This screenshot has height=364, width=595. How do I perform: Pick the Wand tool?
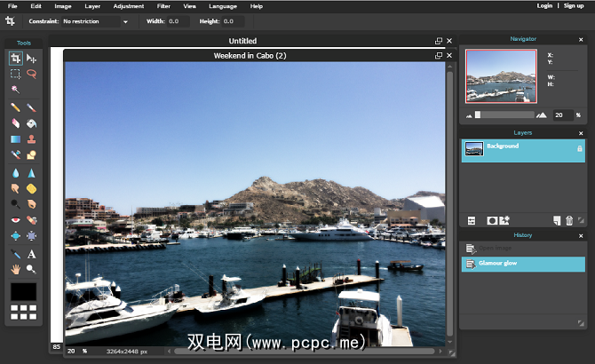[x=16, y=90]
